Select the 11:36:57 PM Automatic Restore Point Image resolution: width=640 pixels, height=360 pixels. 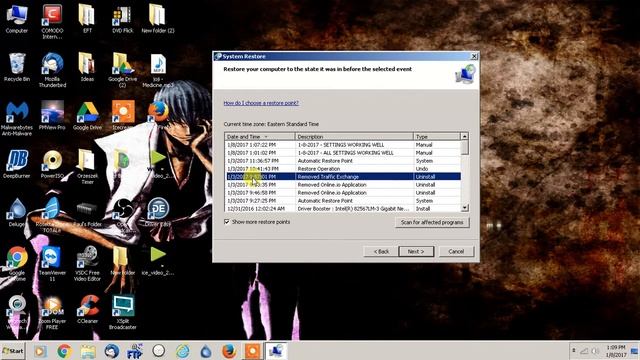click(343, 161)
